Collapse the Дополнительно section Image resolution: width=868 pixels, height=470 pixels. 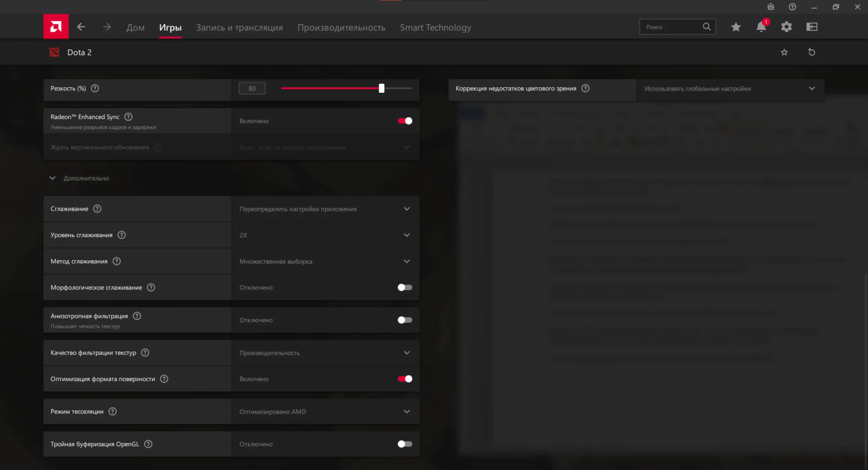(x=53, y=178)
